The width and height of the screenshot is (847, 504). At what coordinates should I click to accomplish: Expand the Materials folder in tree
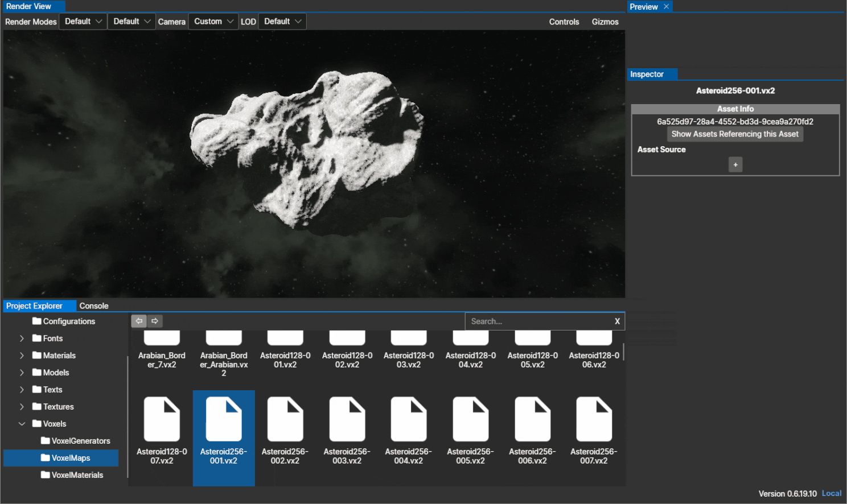pyautogui.click(x=22, y=356)
